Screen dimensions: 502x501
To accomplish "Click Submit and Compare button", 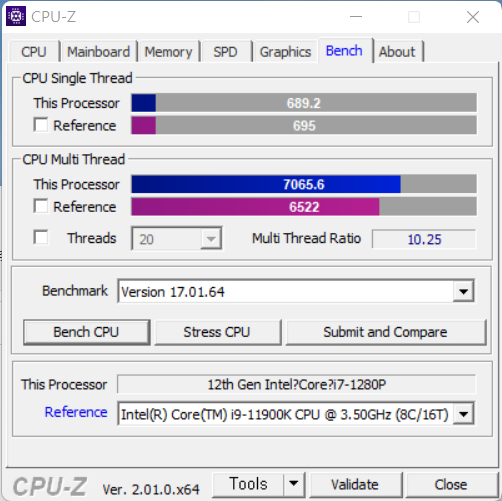I will pos(386,332).
